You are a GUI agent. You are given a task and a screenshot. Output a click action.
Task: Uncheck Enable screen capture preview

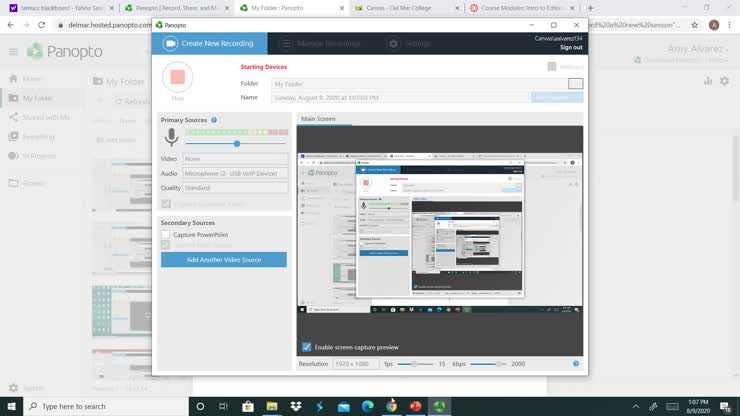[306, 347]
